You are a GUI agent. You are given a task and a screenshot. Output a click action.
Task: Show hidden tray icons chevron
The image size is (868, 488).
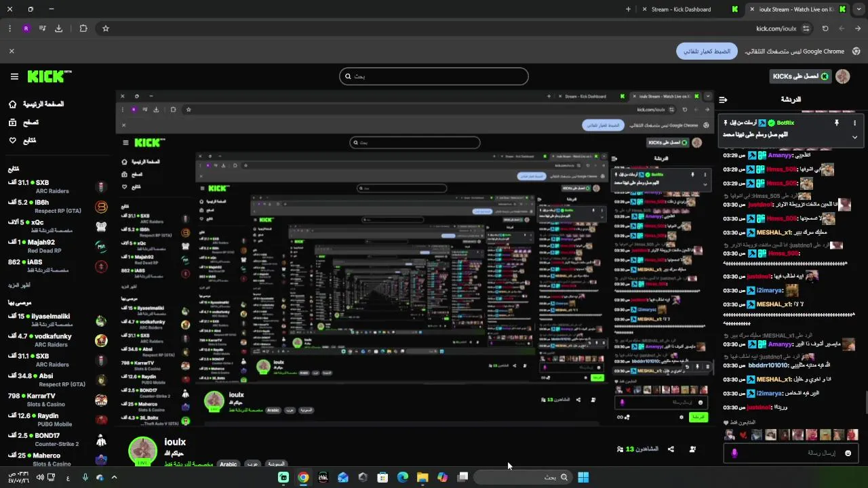[x=114, y=477]
